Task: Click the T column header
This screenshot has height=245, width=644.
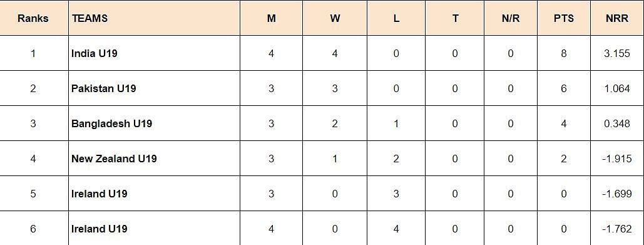Action: 455,19
